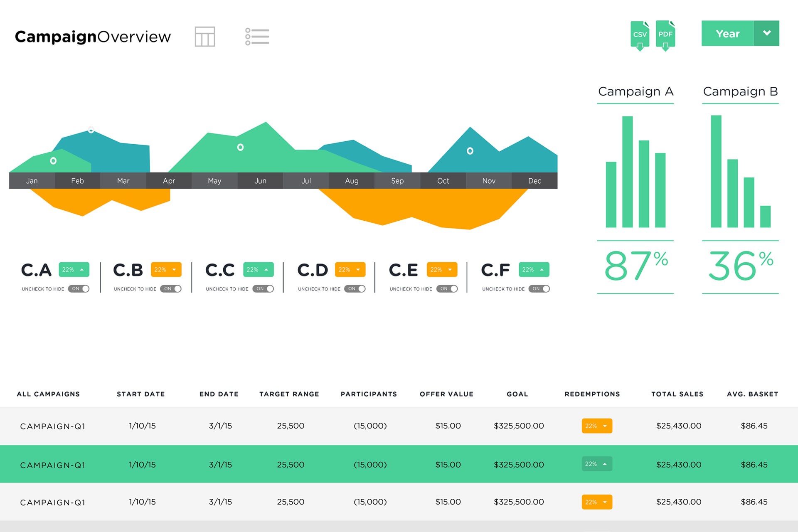Screen dimensions: 798x532
Task: Sort by Total Sales column header
Action: [x=677, y=394]
